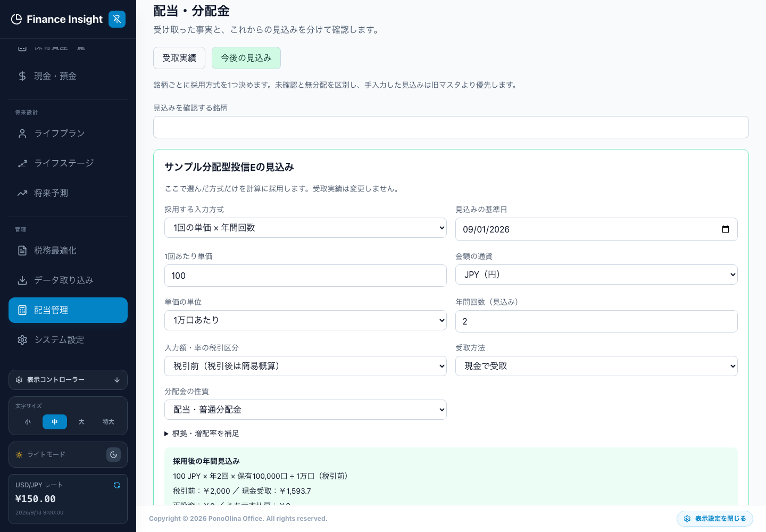Open the 分配金の性質 dropdown

(x=305, y=410)
